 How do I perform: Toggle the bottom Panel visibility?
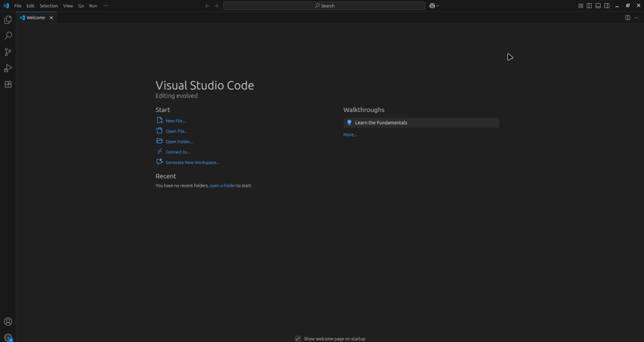pyautogui.click(x=598, y=6)
